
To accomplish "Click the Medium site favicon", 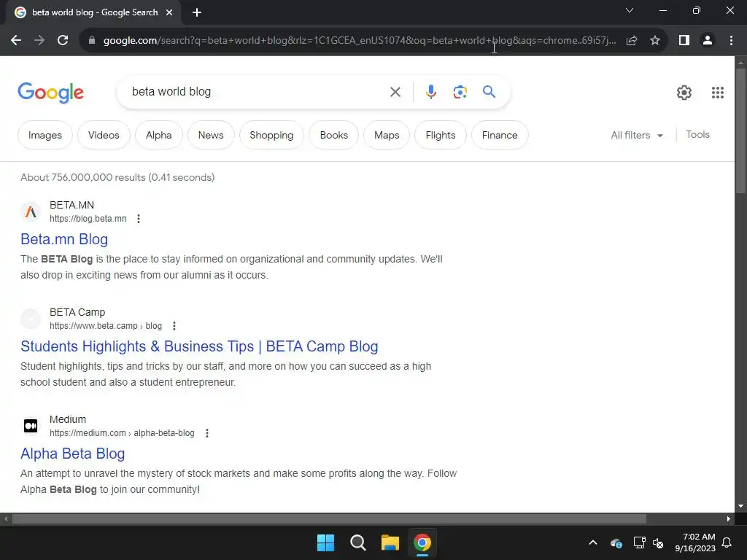I will pyautogui.click(x=31, y=426).
